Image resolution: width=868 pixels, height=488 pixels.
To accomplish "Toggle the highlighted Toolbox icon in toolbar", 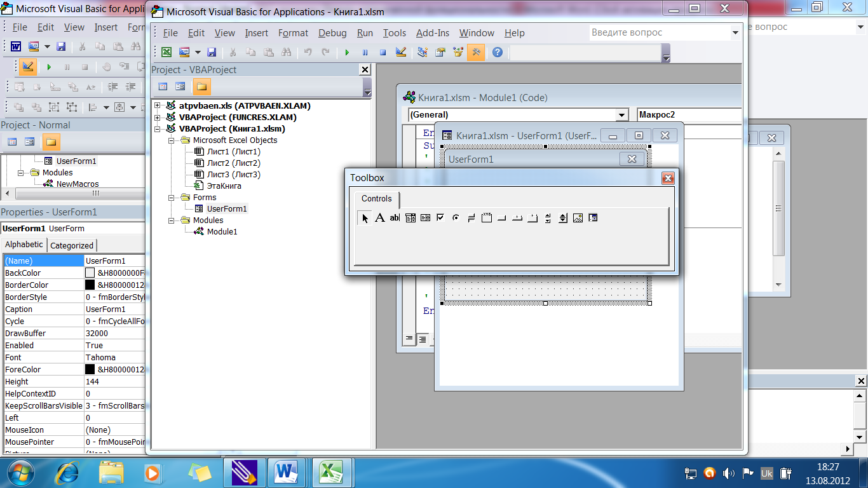I will click(475, 52).
